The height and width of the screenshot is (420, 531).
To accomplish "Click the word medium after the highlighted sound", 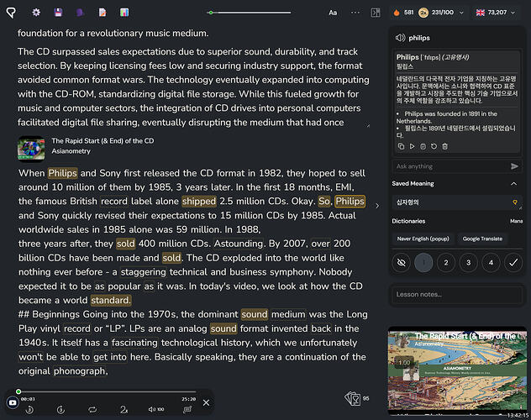I will (x=288, y=315).
